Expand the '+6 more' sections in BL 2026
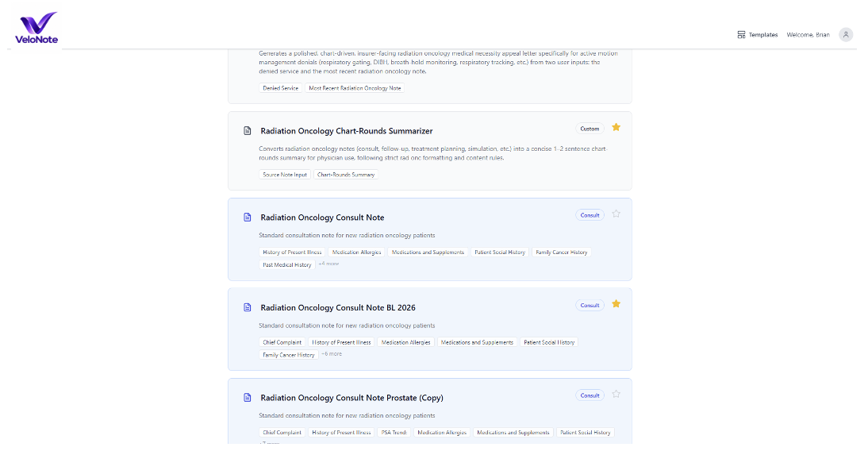The height and width of the screenshot is (451, 868). [x=332, y=354]
